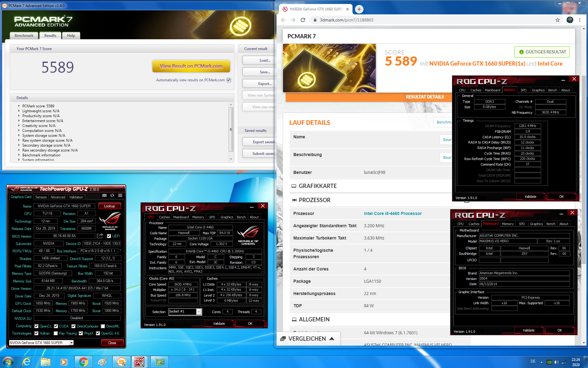This screenshot has width=588, height=368.
Task: Toggle the PhysX checkbox
Action: (x=81, y=333)
